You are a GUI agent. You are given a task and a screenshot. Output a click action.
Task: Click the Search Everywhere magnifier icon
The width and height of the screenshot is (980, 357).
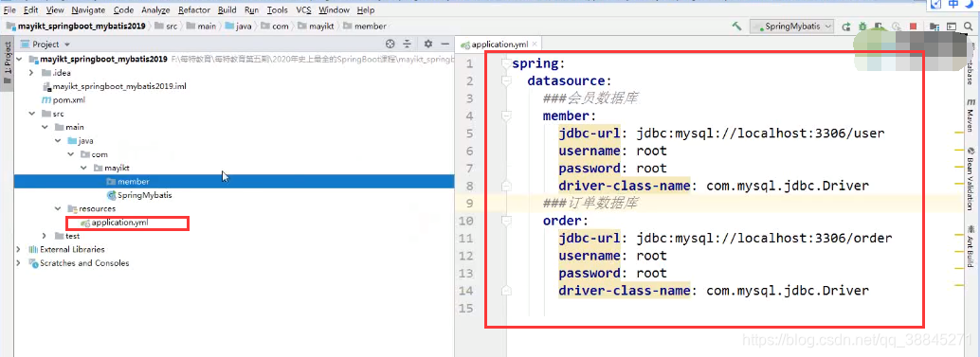[x=968, y=27]
